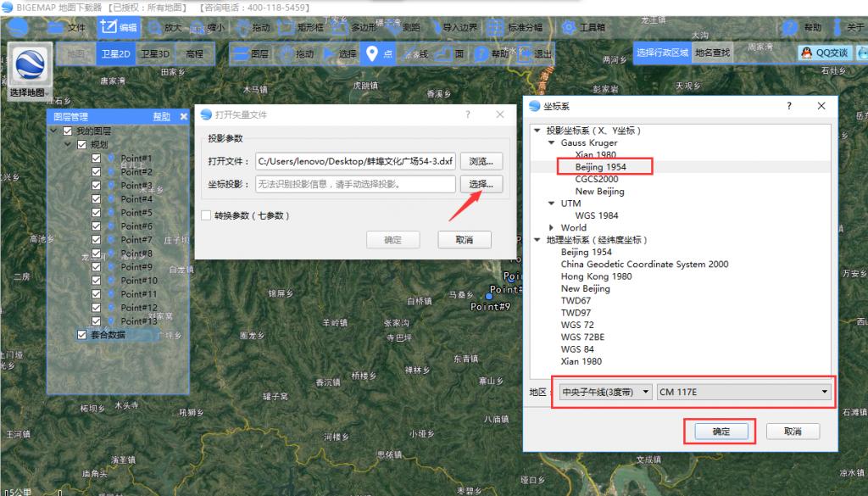Click inside the 打开文件 file path field
This screenshot has width=868, height=496.
pyautogui.click(x=356, y=161)
